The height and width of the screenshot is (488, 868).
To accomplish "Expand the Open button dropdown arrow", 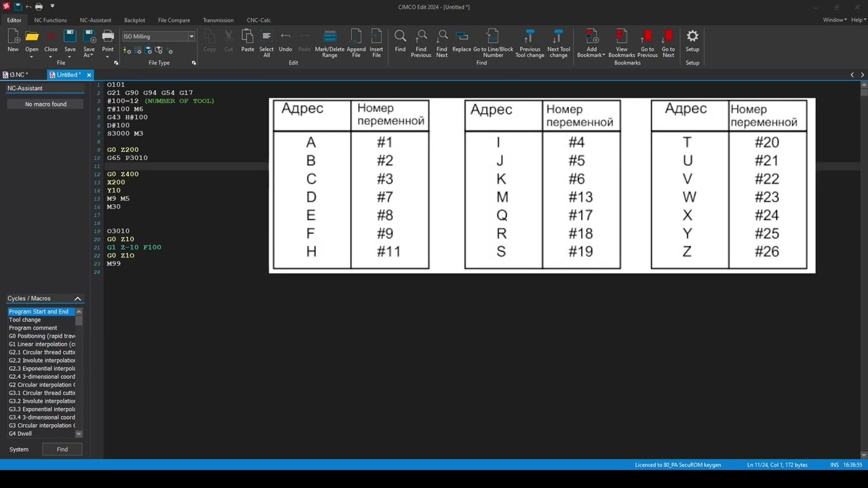I will 32,56.
